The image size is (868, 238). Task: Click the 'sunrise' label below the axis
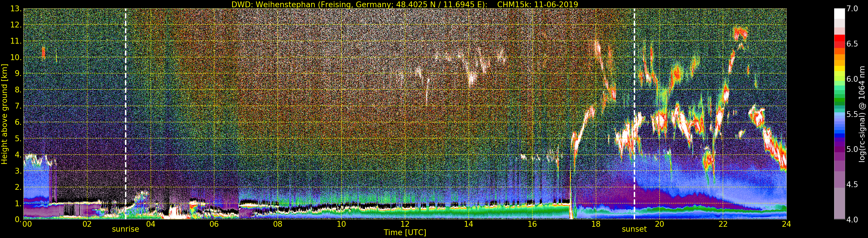point(125,229)
